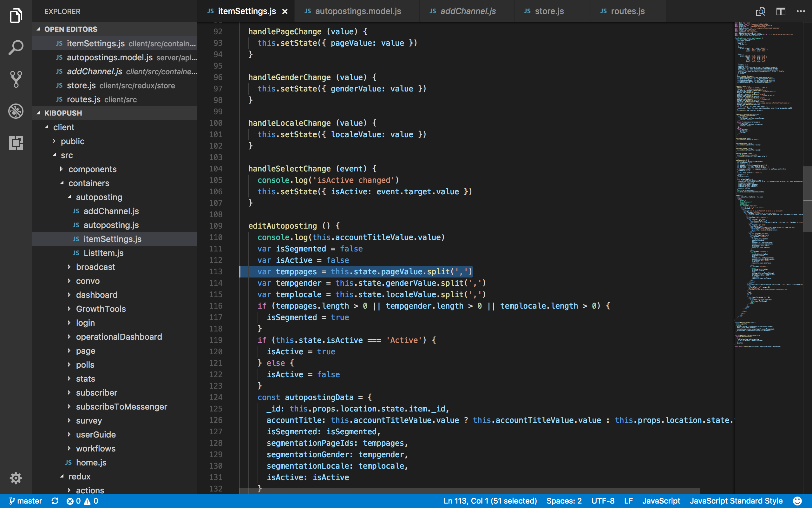Switch to the addChannel.js tab
The height and width of the screenshot is (508, 812).
467,11
